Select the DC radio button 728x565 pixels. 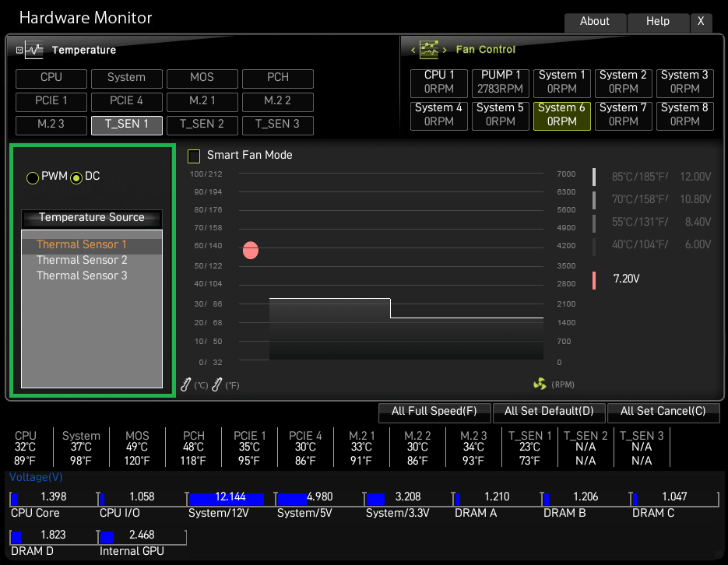pos(76,177)
